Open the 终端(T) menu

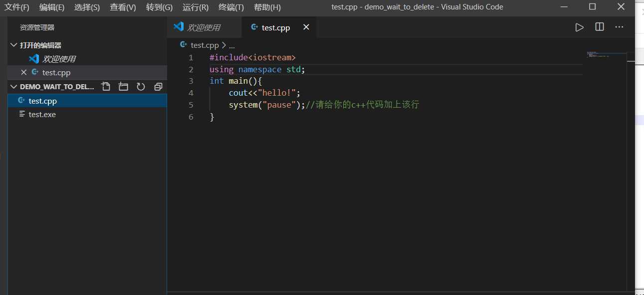point(231,7)
